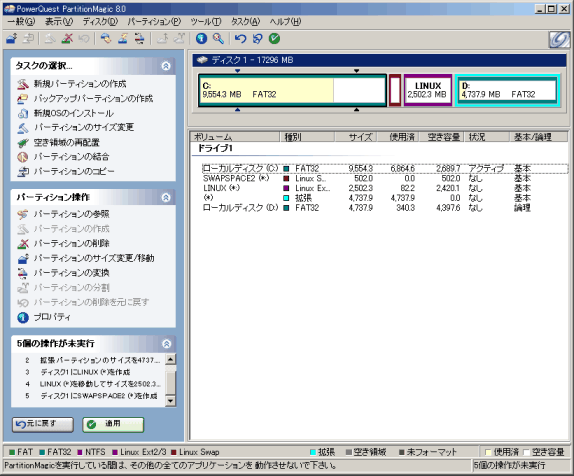Click icon beside パーティションの変換
Viewport: 574px width, 476px height.
[x=23, y=273]
